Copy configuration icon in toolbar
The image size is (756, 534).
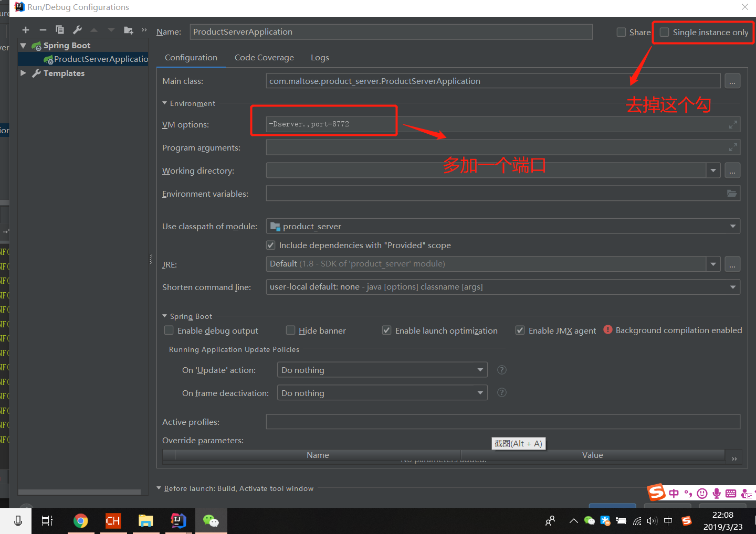tap(60, 30)
